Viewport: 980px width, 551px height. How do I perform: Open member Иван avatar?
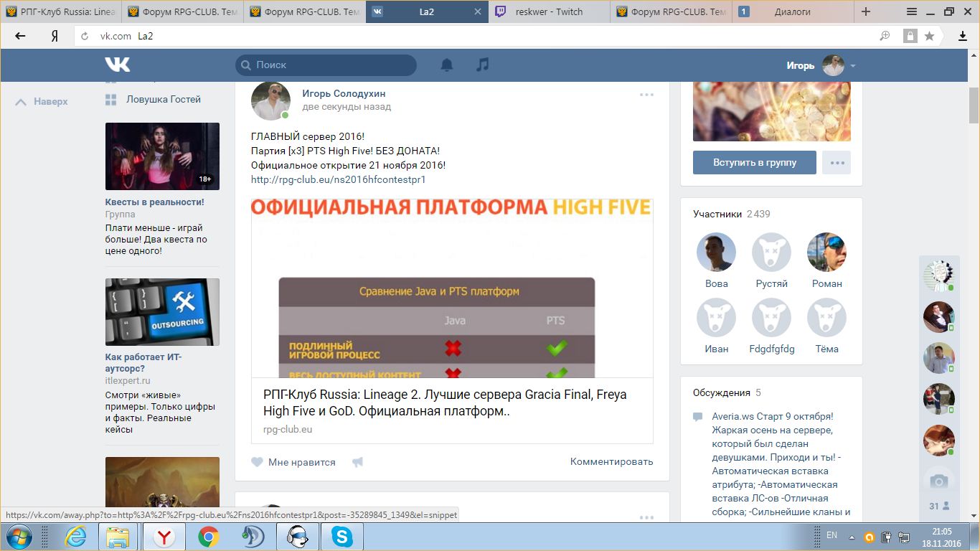716,317
